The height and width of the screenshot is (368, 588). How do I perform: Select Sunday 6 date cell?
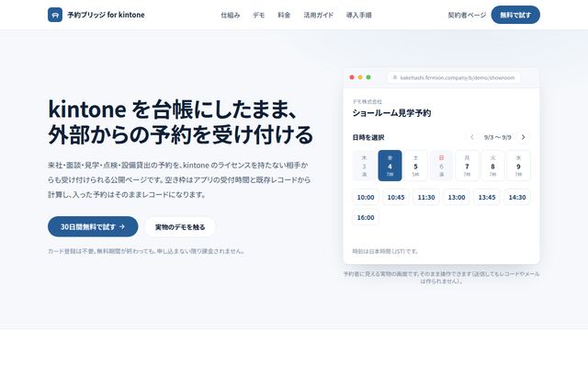(x=441, y=166)
